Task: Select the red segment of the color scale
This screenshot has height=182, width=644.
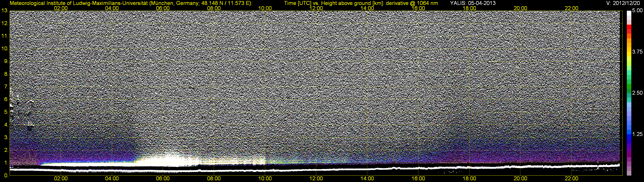Action: (629, 27)
